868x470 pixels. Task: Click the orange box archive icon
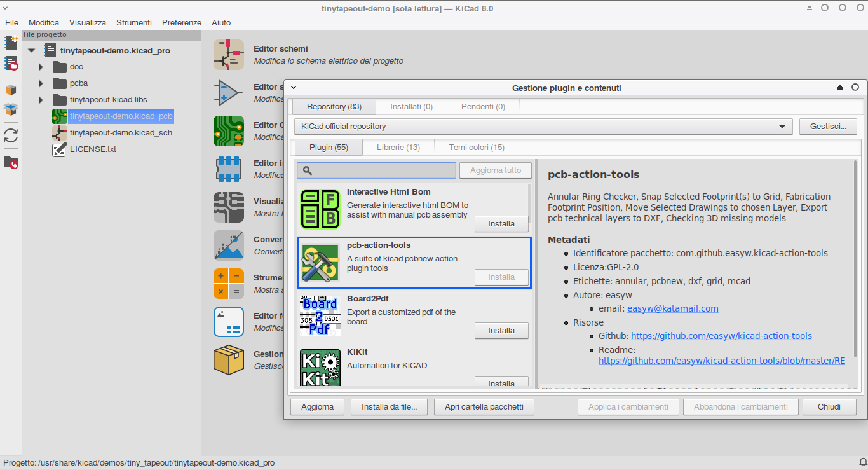tap(11, 90)
